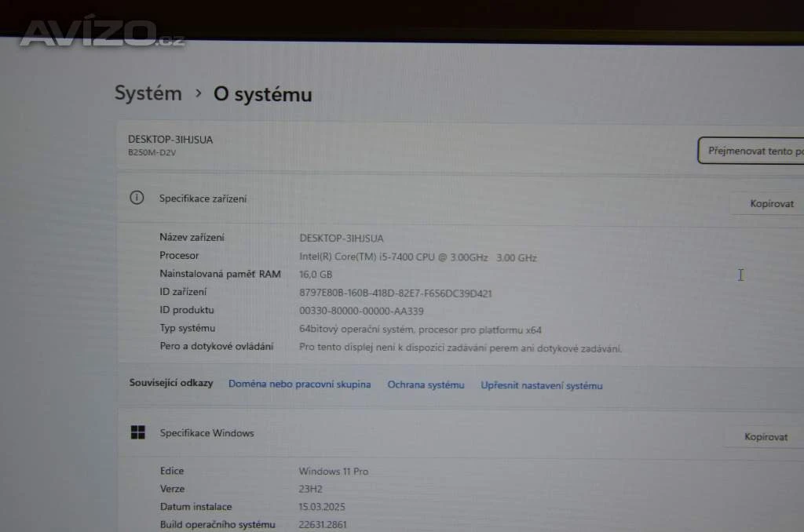Collapse the Specifikace Windows section header
804x532 pixels.
point(460,434)
